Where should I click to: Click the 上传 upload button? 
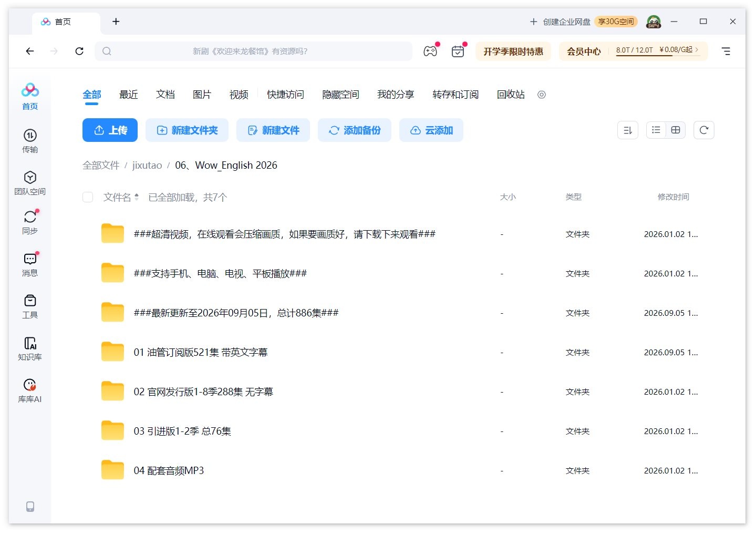pos(110,130)
